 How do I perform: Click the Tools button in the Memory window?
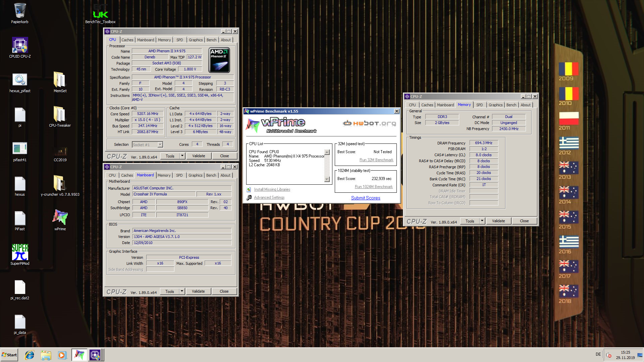[x=470, y=221]
